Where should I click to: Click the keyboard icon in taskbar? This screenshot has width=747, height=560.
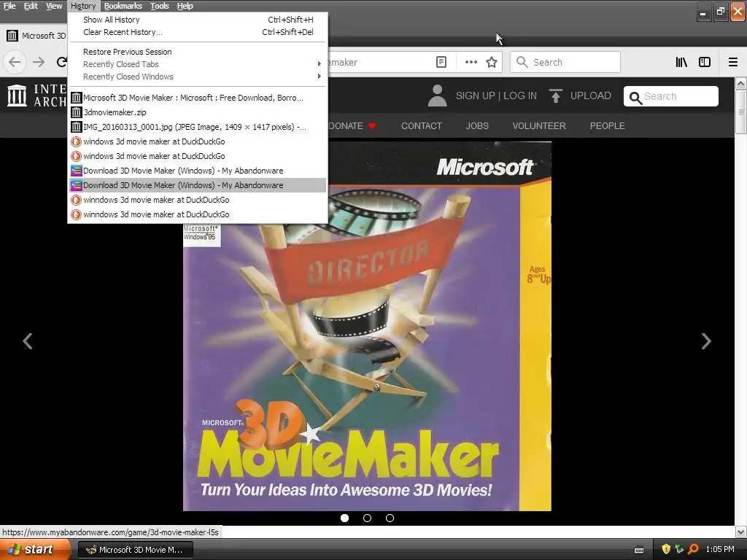[639, 550]
